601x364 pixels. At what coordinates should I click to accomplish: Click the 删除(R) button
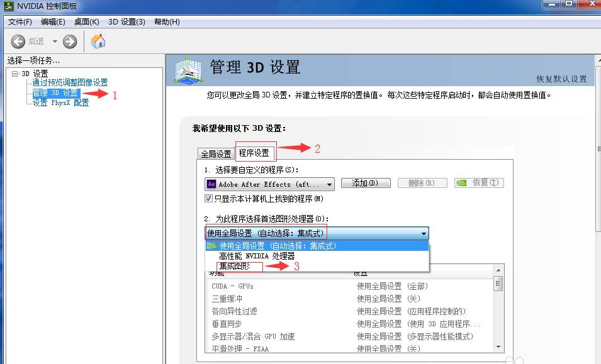pyautogui.click(x=422, y=183)
